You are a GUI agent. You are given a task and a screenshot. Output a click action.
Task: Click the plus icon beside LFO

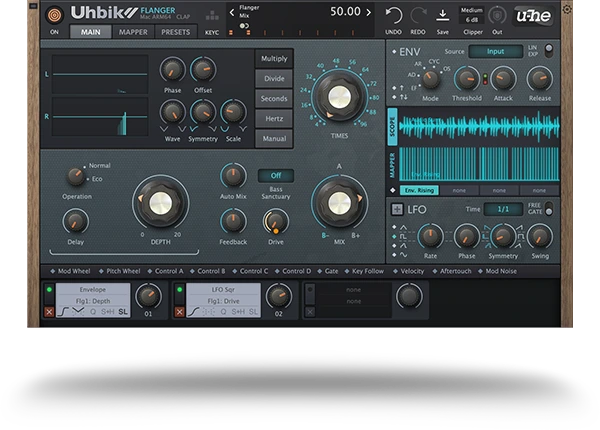point(395,210)
